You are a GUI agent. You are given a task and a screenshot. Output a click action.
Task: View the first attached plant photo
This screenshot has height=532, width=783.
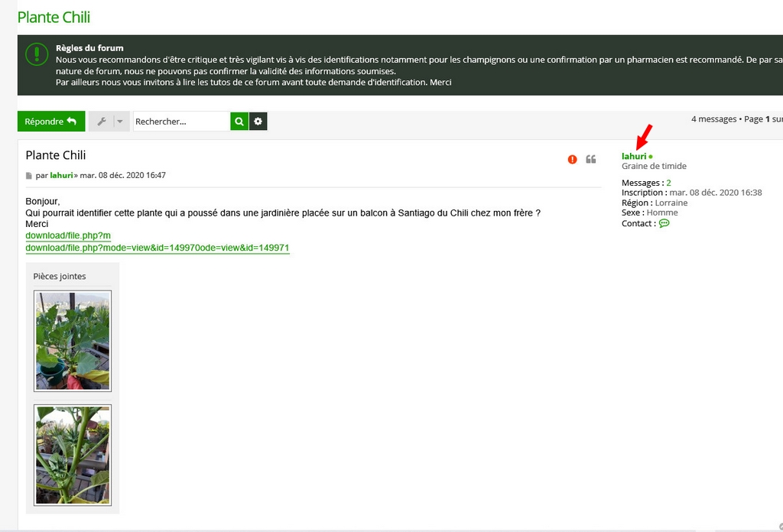73,341
